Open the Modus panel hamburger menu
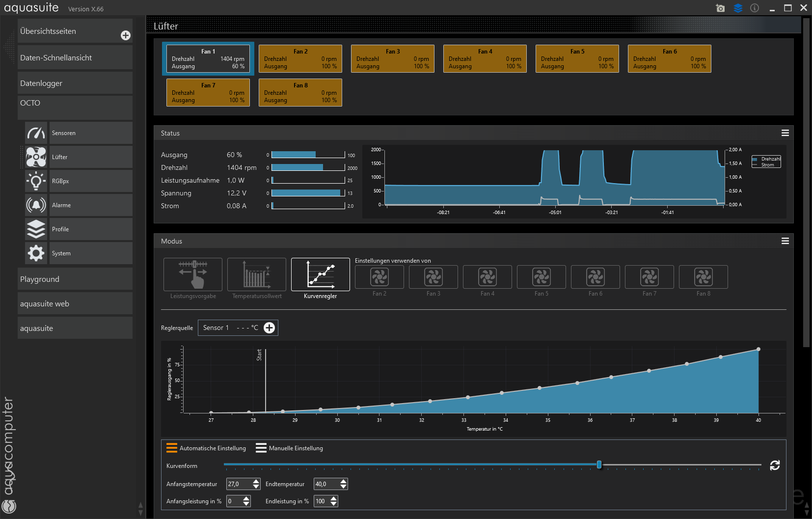Screen dimensions: 812x519 click(x=785, y=241)
